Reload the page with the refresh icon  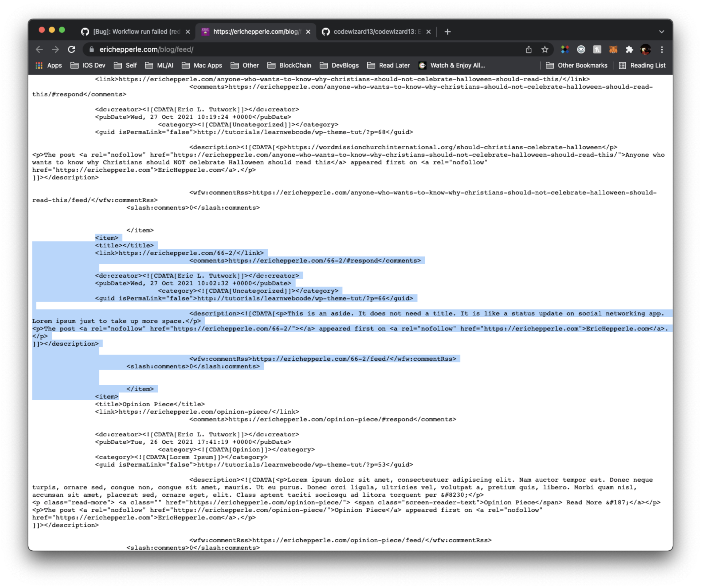pos(72,50)
